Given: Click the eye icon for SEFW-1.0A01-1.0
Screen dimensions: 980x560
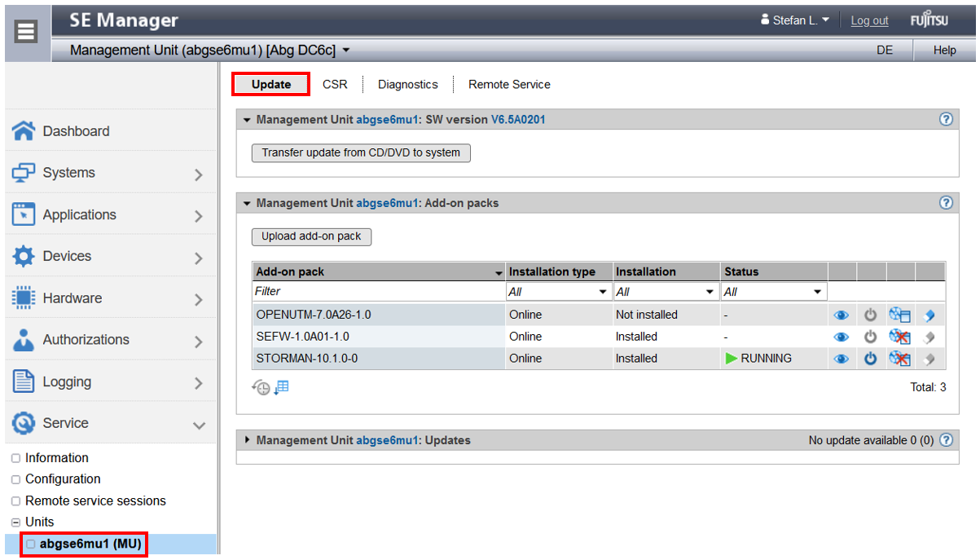Looking at the screenshot, I should (x=841, y=337).
